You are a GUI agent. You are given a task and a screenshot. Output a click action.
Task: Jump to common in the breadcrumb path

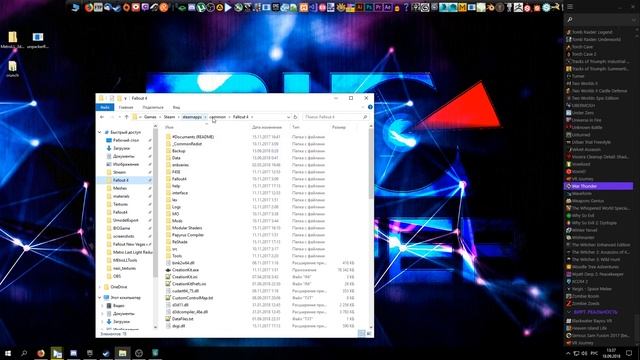point(218,117)
